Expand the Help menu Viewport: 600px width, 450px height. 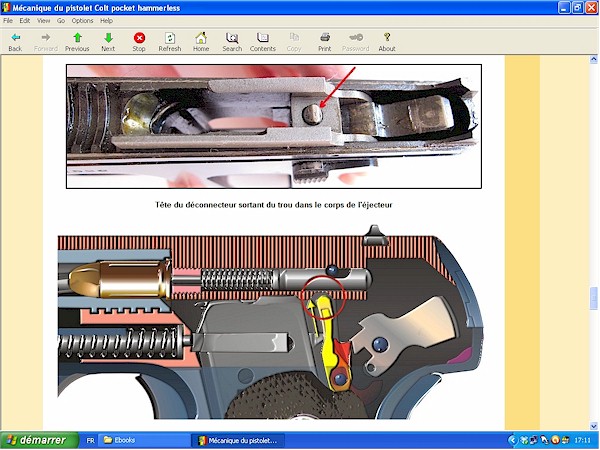coord(106,20)
